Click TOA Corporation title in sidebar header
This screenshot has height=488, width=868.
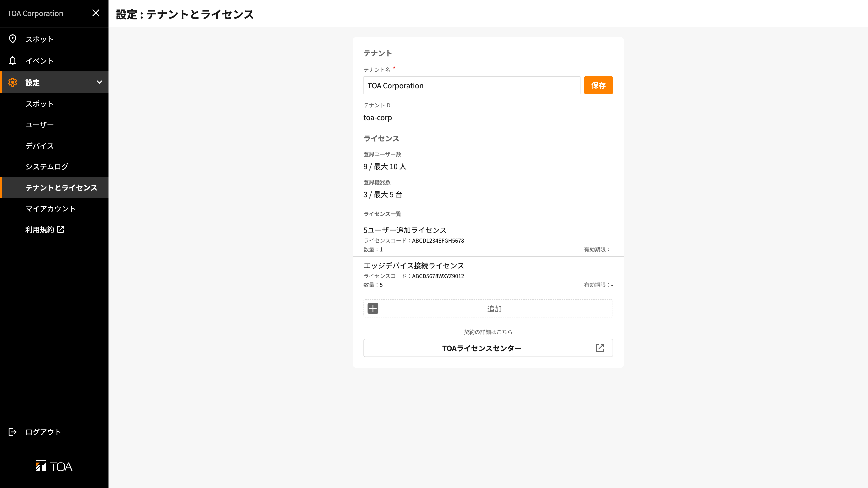click(x=35, y=14)
